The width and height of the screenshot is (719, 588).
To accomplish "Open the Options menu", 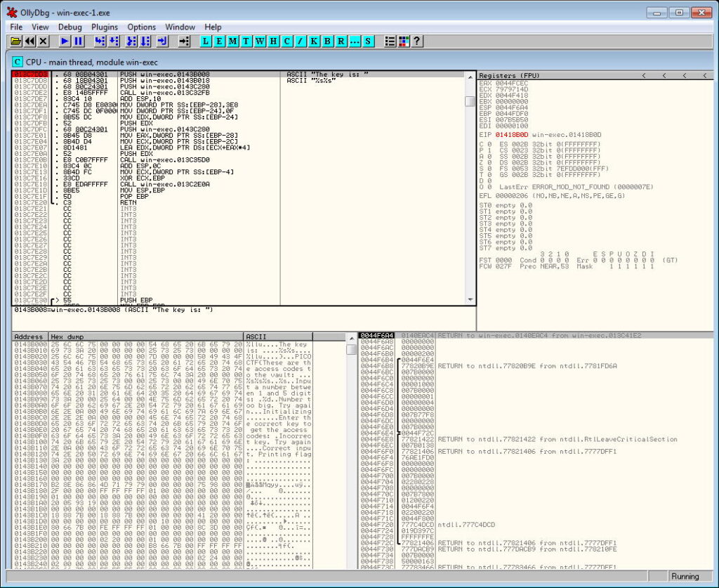I will 141,27.
